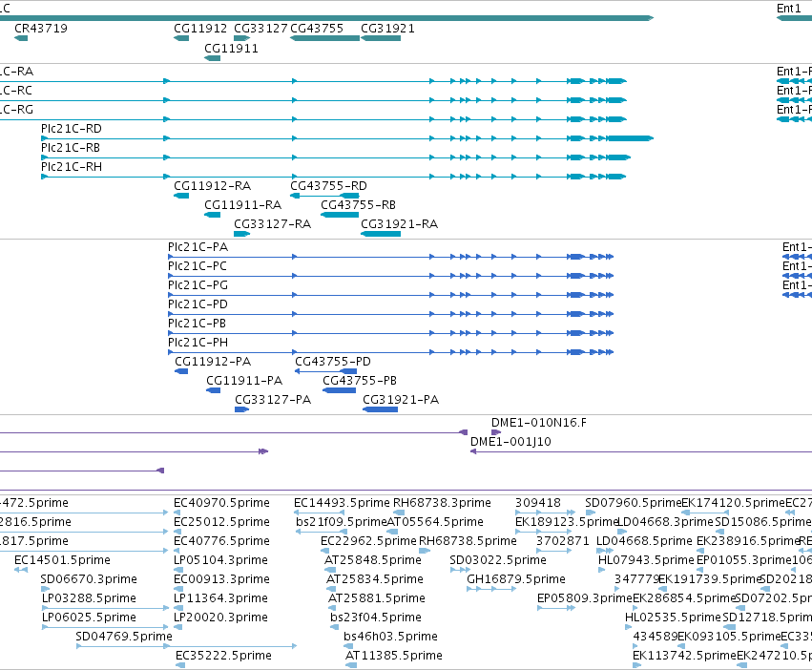The height and width of the screenshot is (670, 812).
Task: Select the EC00913.3prime EST label
Action: point(221,579)
